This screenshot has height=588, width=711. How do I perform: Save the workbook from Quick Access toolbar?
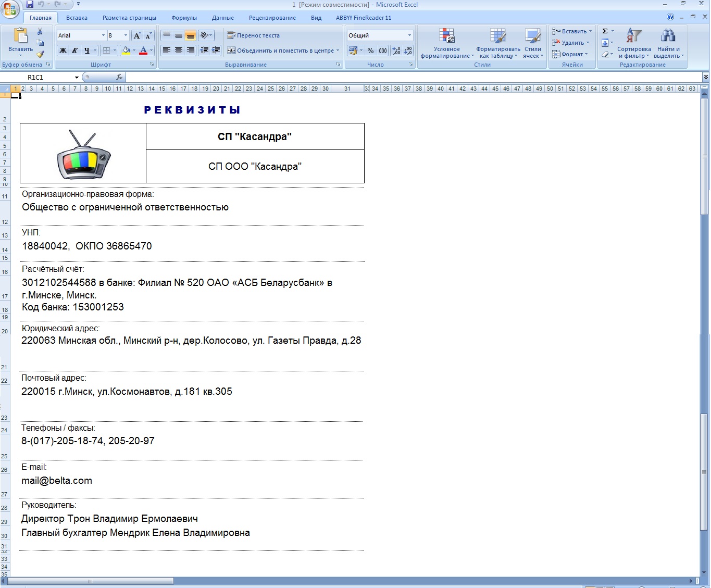[x=30, y=4]
